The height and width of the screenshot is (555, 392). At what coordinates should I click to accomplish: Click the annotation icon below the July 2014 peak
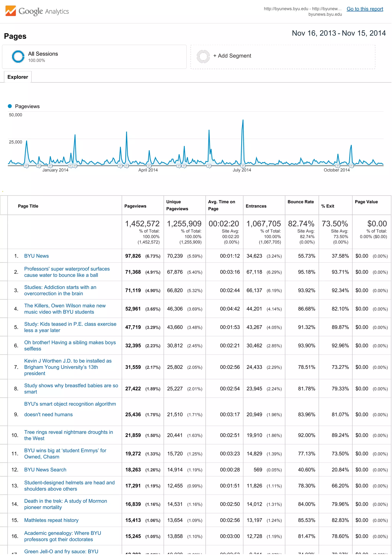[243, 166]
